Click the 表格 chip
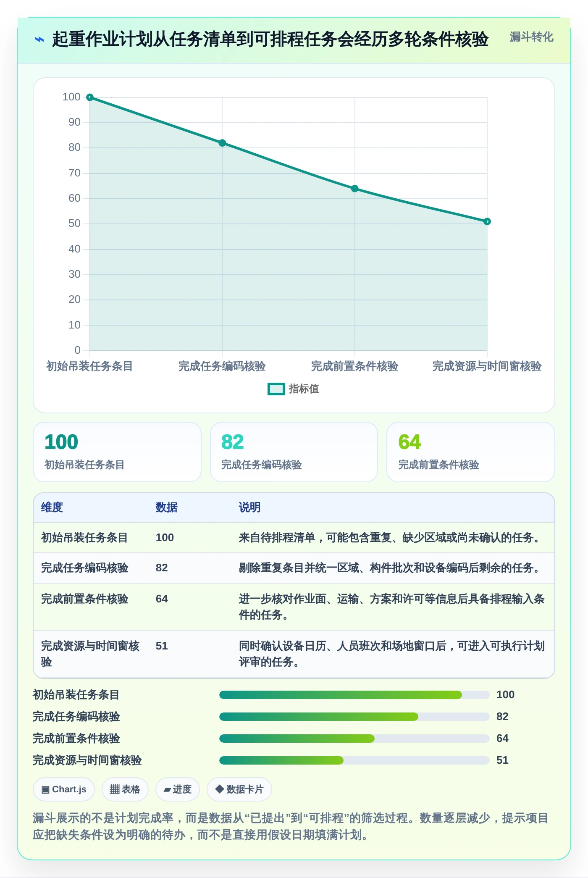This screenshot has height=878, width=588. click(125, 789)
